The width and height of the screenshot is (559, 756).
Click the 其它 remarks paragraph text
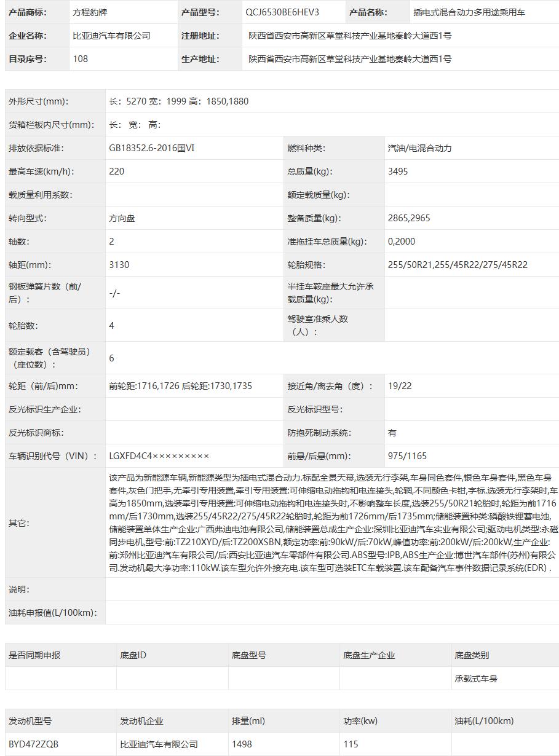[333, 523]
